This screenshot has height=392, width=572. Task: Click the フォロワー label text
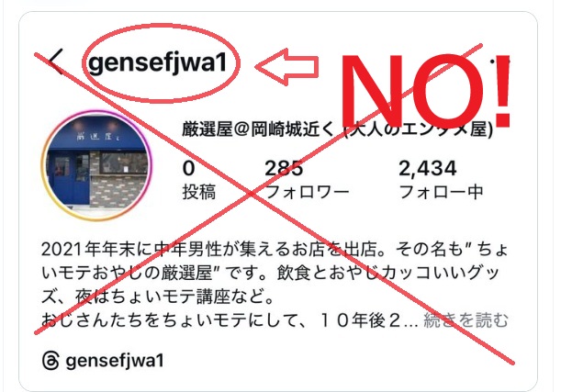[308, 192]
